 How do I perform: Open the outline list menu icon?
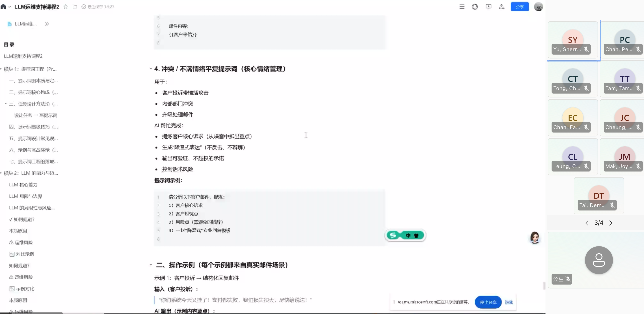462,7
